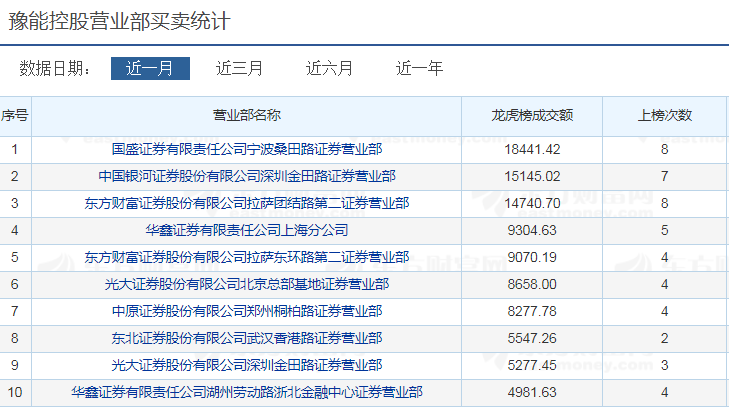Click the 4981.63 amount cell

(532, 392)
